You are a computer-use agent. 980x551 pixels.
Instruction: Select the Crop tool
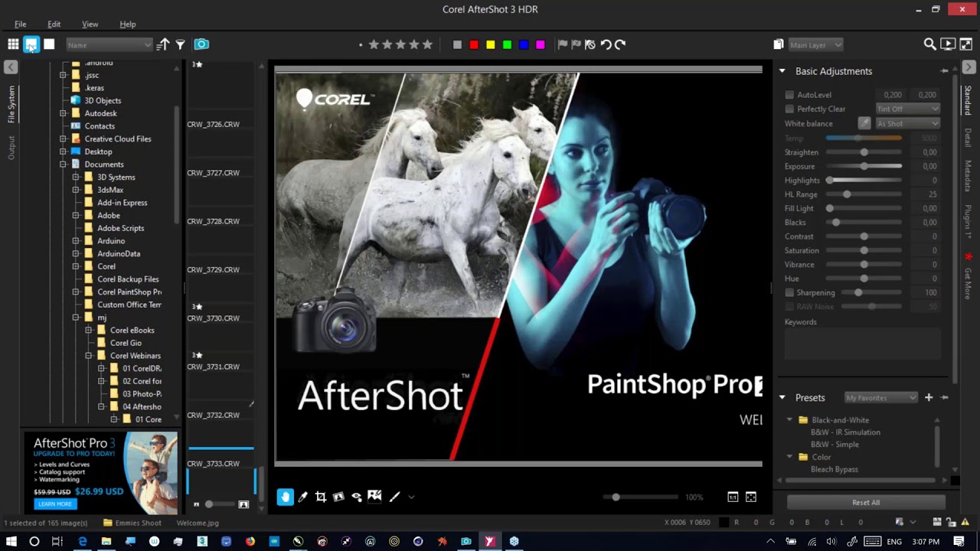pos(321,497)
